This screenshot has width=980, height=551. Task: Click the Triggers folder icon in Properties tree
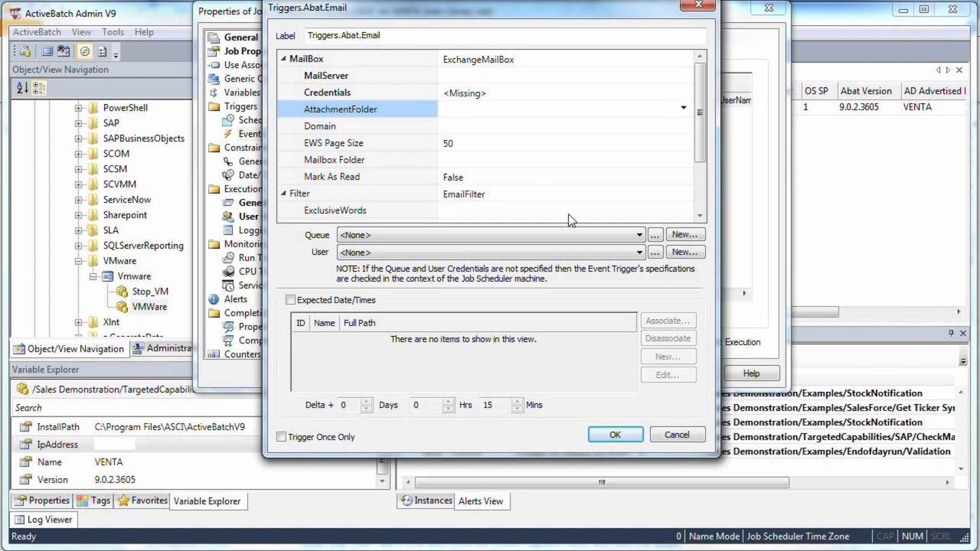pos(214,106)
